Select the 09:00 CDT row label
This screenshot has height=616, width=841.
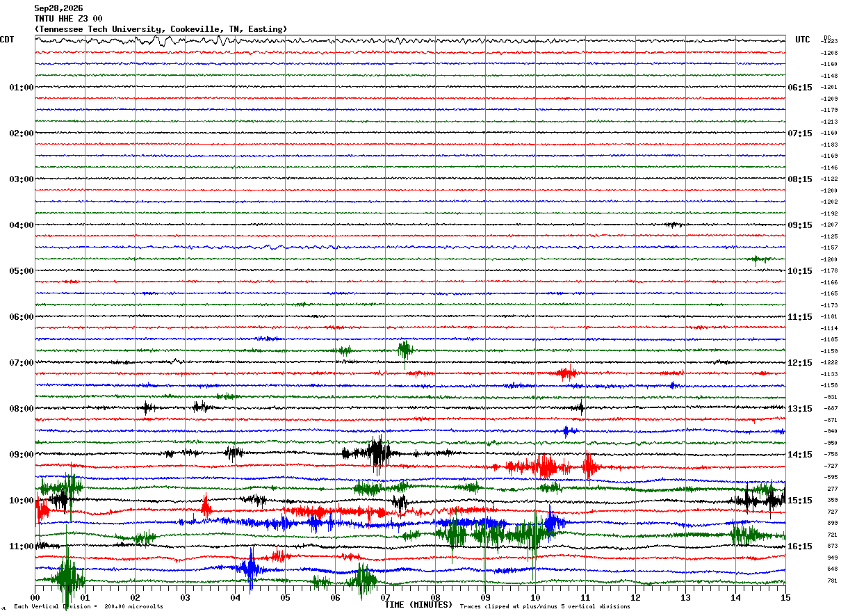pyautogui.click(x=22, y=455)
